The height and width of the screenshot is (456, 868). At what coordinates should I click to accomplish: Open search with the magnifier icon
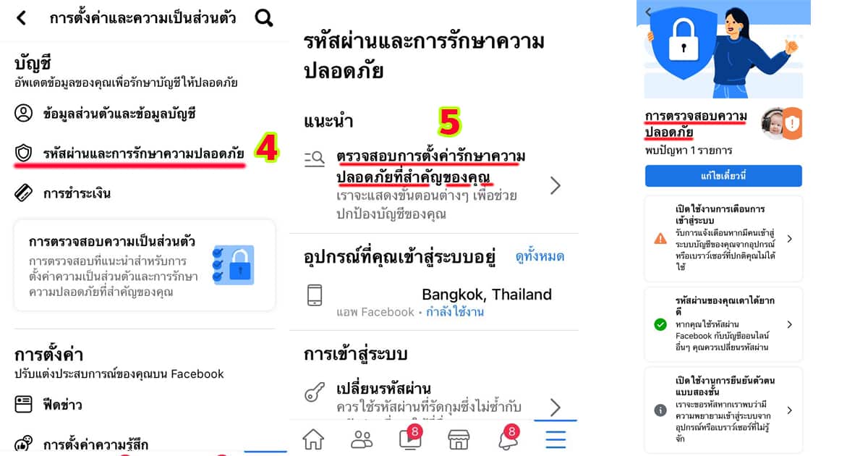265,18
